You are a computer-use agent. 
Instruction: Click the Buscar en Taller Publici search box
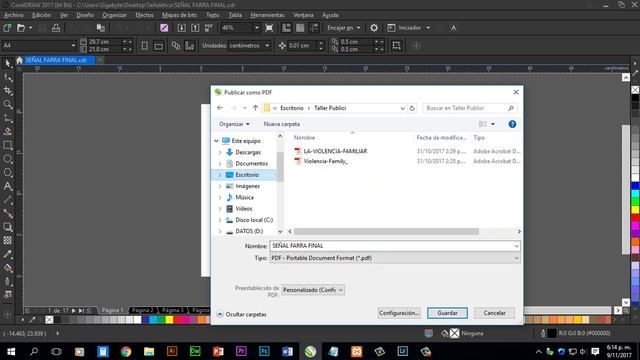469,108
